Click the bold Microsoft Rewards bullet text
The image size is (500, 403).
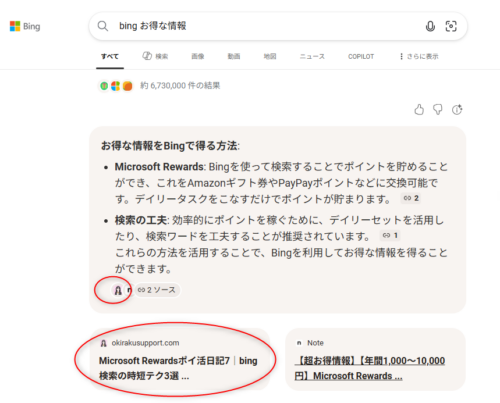tap(159, 166)
